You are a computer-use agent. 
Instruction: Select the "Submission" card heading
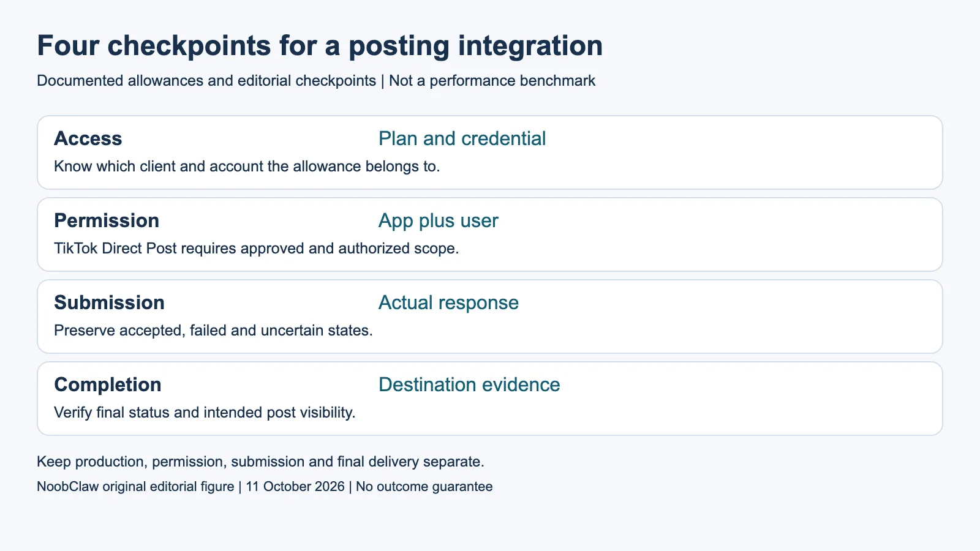(109, 302)
